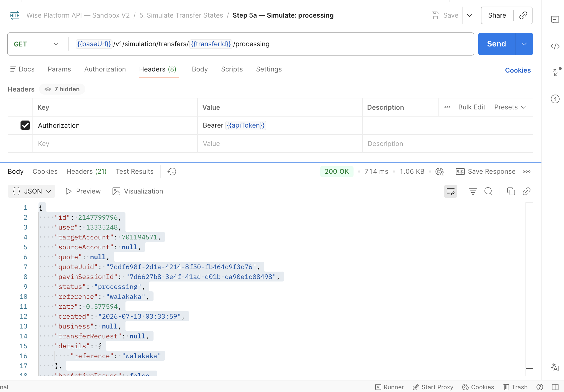Viewport: 564px width, 392px height.
Task: Open the response Cookies tab
Action: click(45, 172)
